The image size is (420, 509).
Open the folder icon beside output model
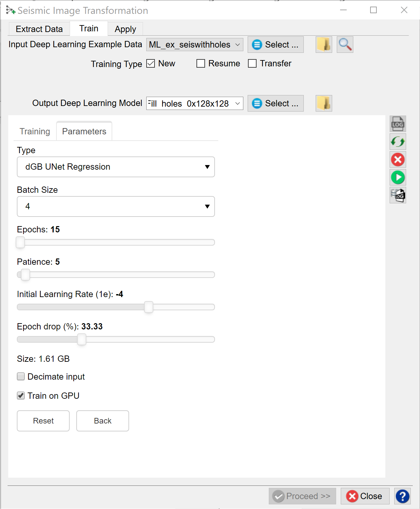(324, 103)
